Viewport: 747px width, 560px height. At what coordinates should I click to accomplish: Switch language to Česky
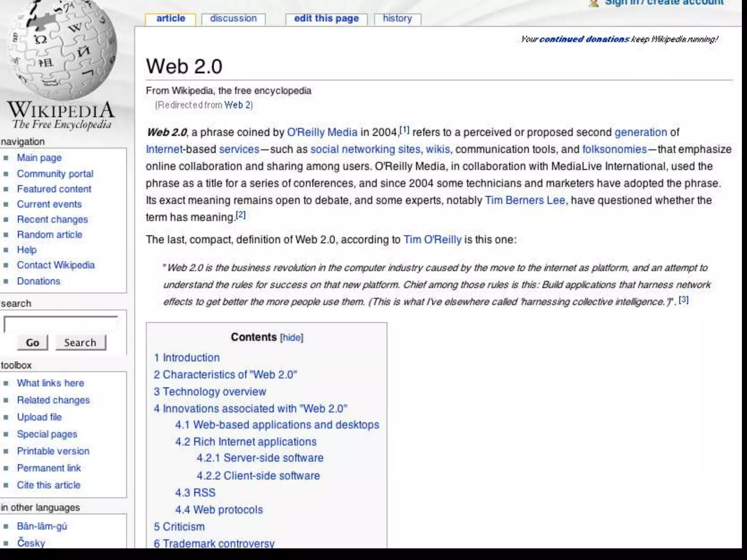point(31,543)
